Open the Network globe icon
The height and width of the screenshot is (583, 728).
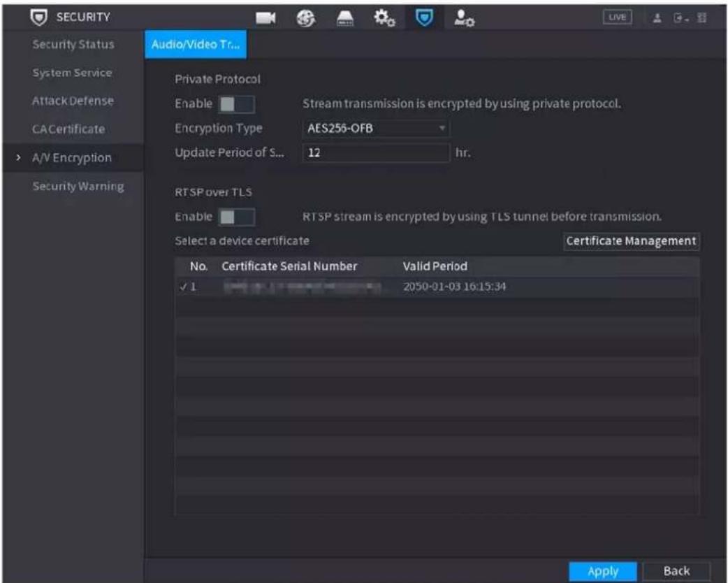click(x=306, y=18)
